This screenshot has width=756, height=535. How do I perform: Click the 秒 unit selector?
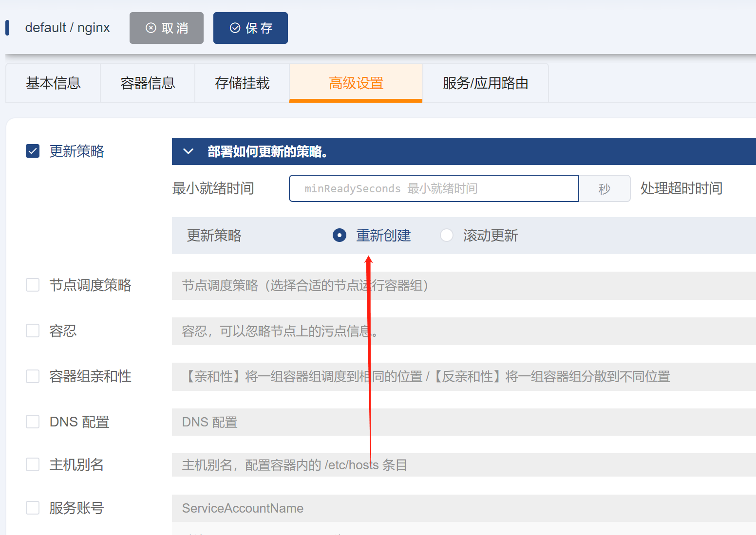coord(604,188)
